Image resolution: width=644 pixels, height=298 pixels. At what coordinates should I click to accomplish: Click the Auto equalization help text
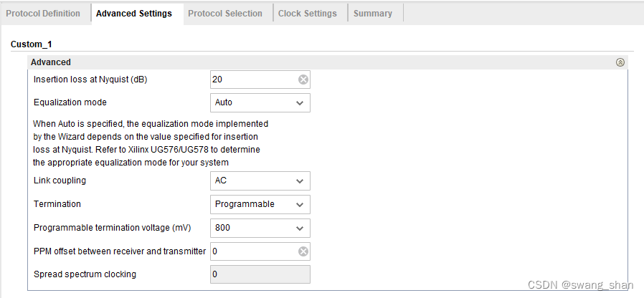(x=151, y=143)
